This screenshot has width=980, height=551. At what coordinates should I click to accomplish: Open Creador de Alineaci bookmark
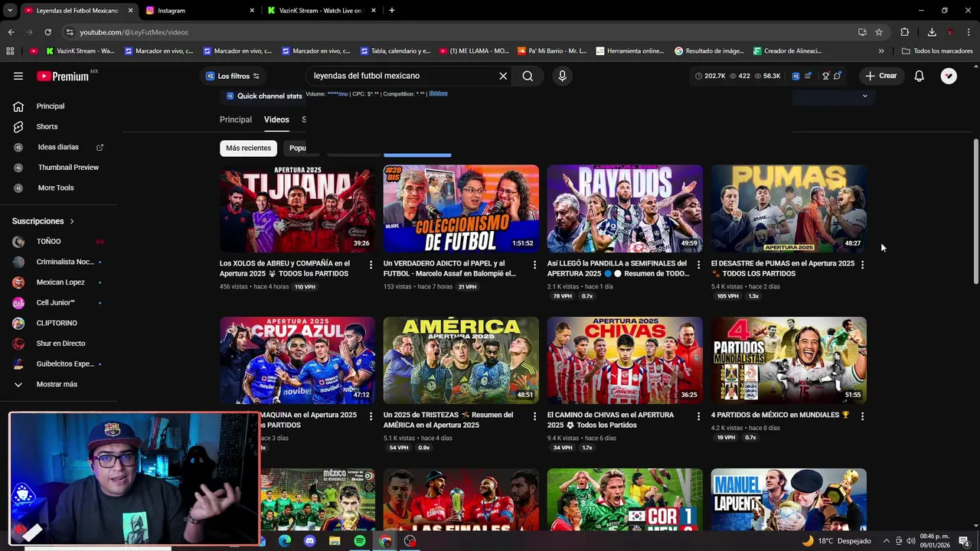coord(787,51)
